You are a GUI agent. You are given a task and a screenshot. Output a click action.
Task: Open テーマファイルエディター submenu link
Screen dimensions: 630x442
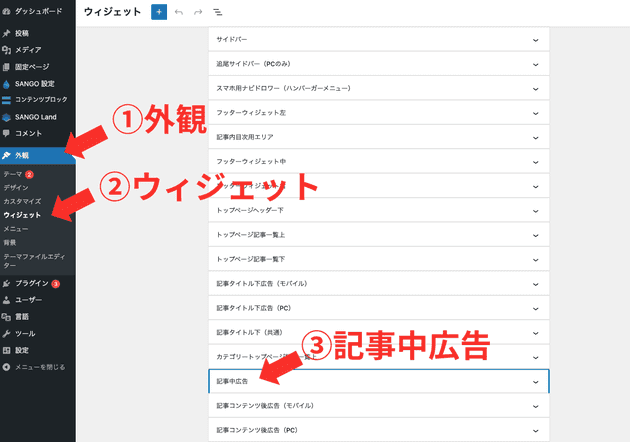coord(34,260)
